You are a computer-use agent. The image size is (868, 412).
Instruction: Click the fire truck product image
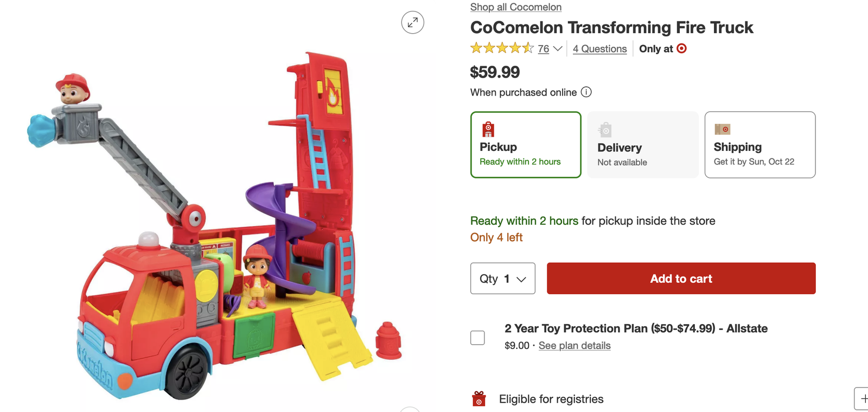coord(217,228)
